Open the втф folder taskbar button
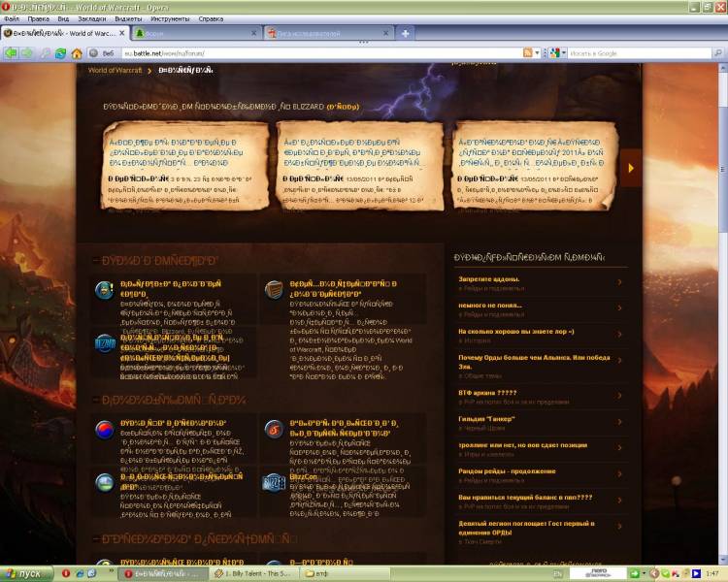This screenshot has height=582, width=728. click(x=346, y=573)
